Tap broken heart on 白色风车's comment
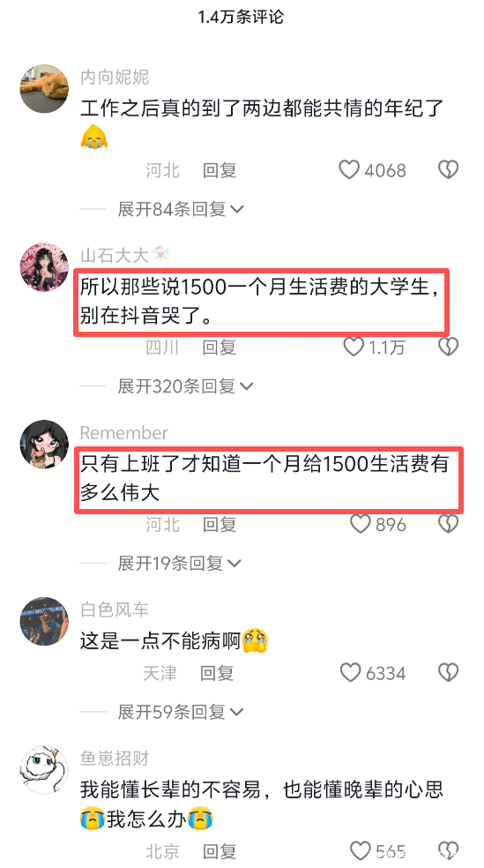This screenshot has width=484, height=868. 448,672
